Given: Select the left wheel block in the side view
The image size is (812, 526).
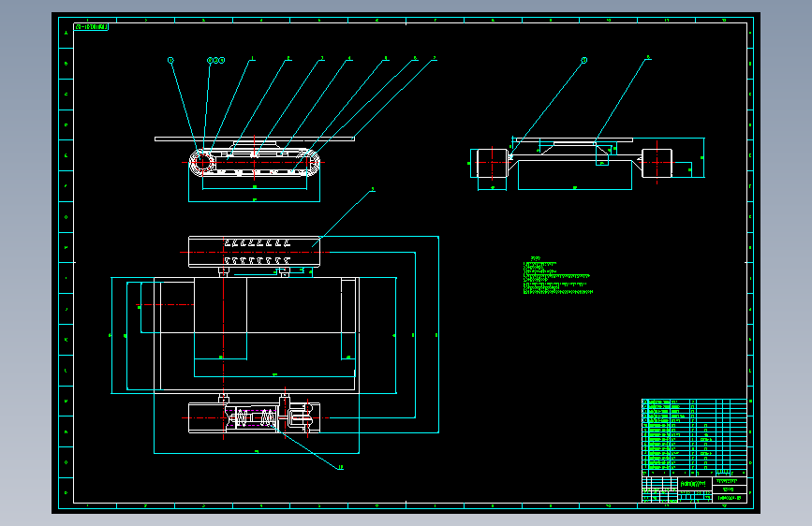Looking at the screenshot, I should (x=492, y=163).
